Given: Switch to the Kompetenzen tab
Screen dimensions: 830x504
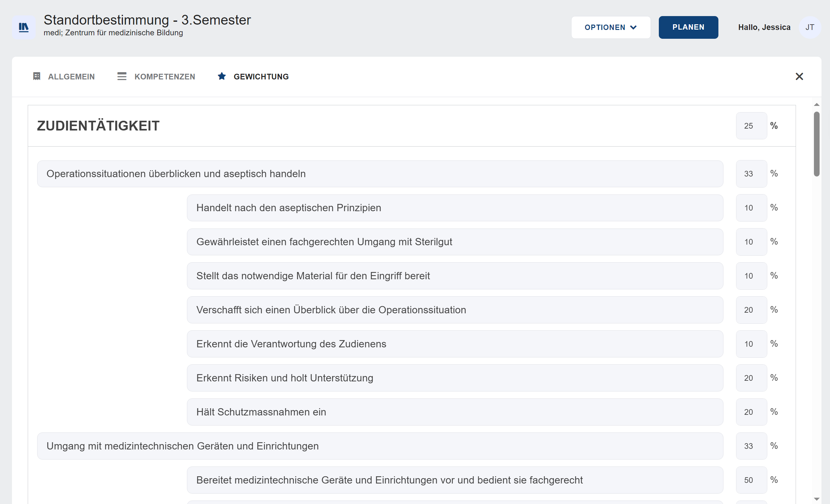Looking at the screenshot, I should click(x=156, y=77).
